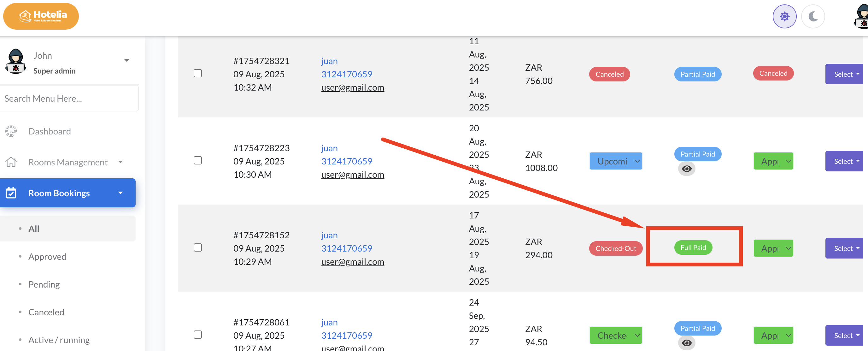This screenshot has width=868, height=351.
Task: Expand the John Super admin profile dropdown
Action: 127,61
